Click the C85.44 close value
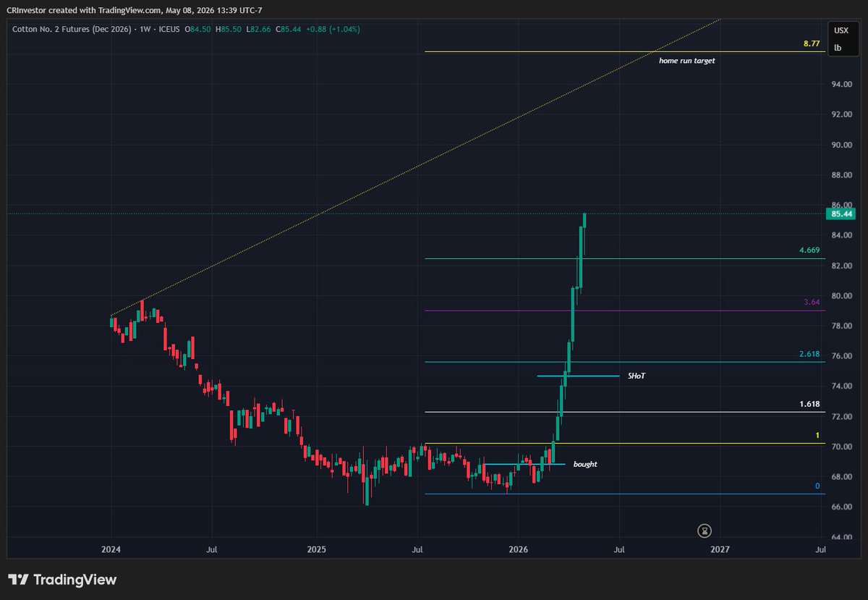Image resolution: width=868 pixels, height=600 pixels. point(289,29)
